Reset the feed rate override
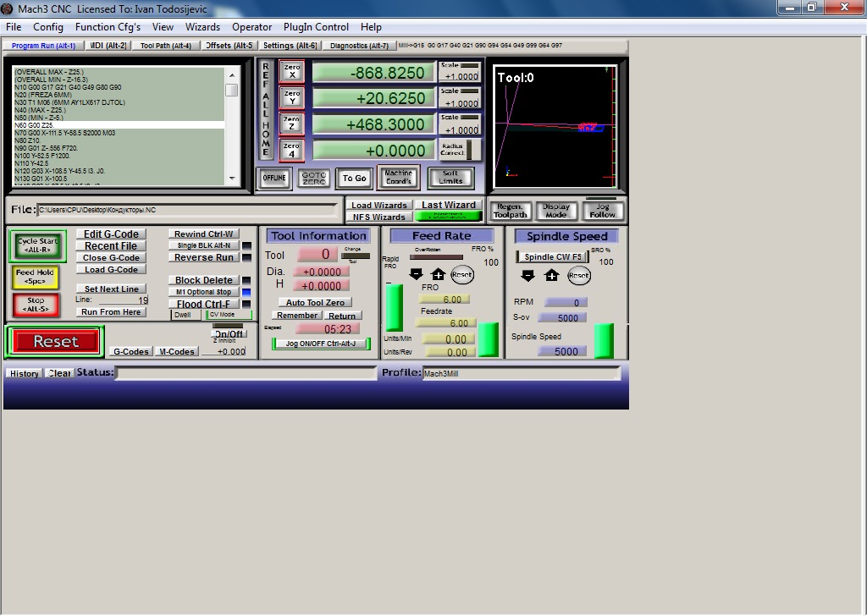This screenshot has height=616, width=867. (462, 274)
